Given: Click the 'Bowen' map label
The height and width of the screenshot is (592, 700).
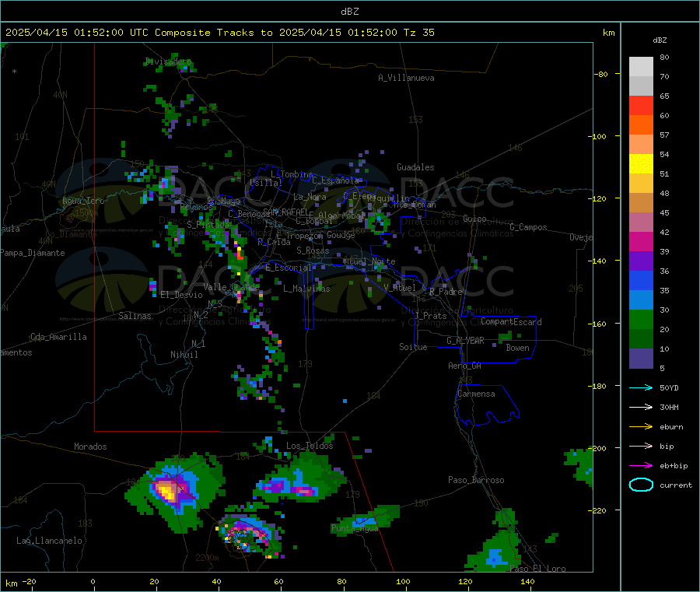Looking at the screenshot, I should [517, 347].
